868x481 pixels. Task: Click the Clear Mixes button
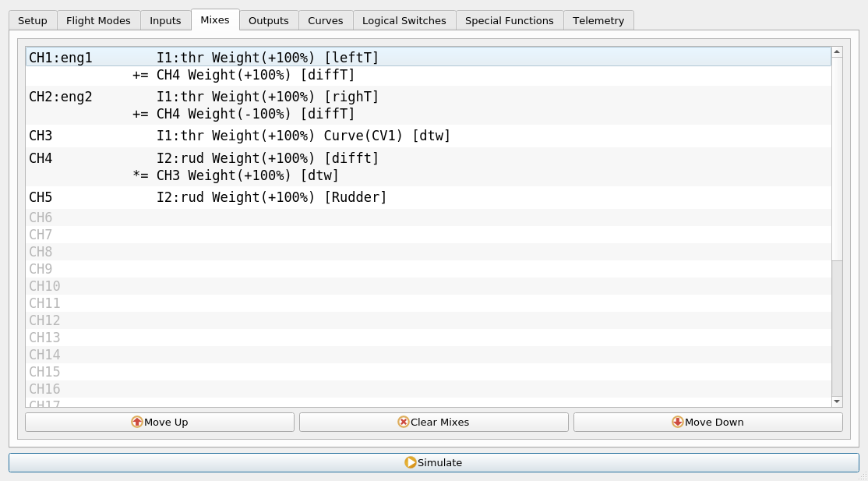pyautogui.click(x=434, y=423)
